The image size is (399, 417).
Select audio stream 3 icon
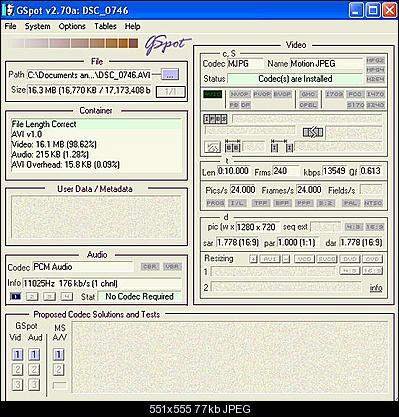49,296
